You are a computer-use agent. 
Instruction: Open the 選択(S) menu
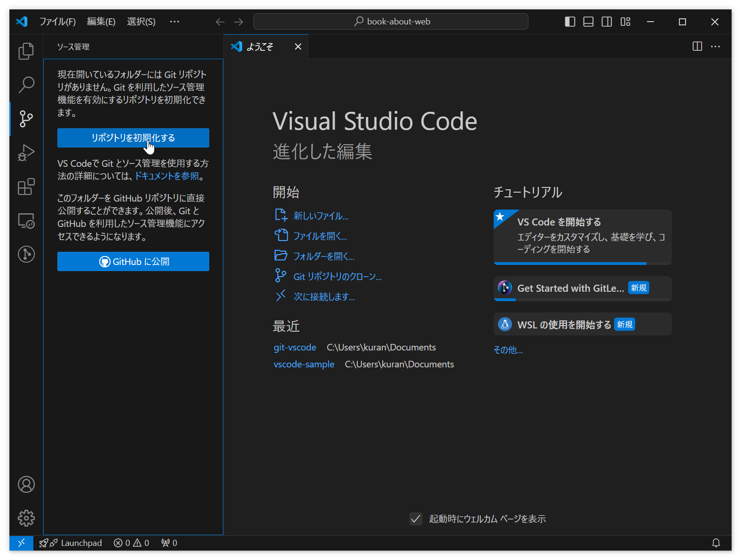click(141, 22)
